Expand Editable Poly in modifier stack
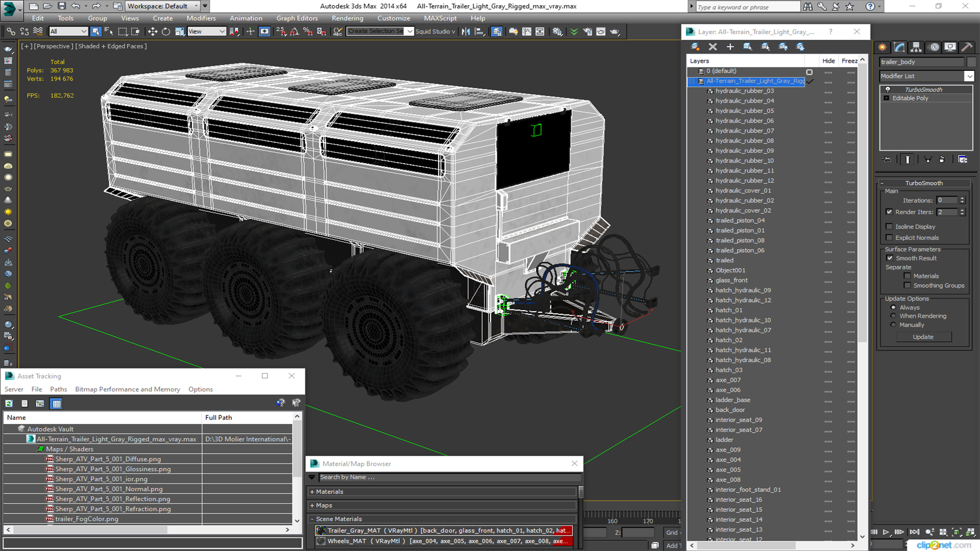 [887, 98]
